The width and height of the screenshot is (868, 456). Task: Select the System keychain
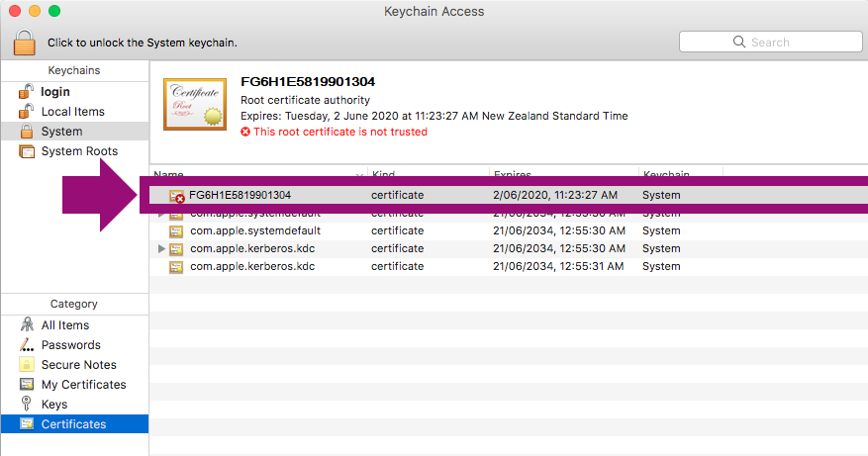pyautogui.click(x=75, y=132)
